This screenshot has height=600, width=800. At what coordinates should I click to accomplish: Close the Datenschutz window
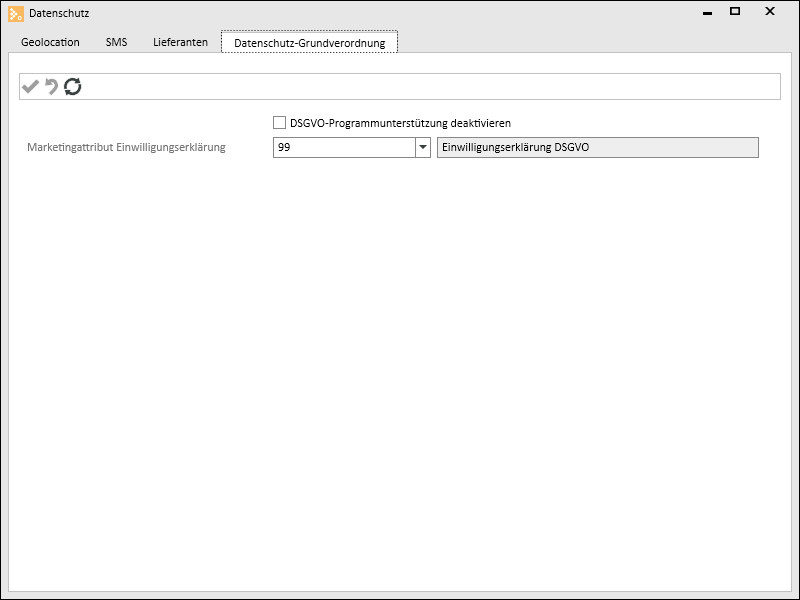770,11
